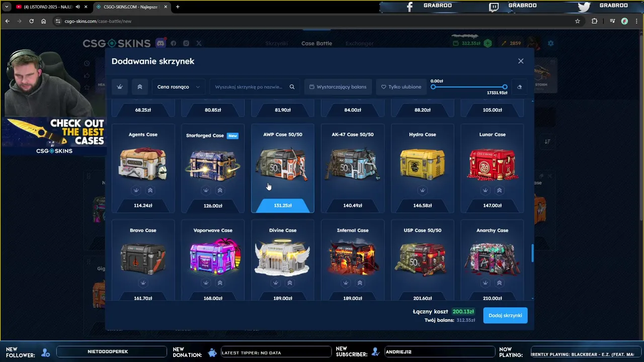The height and width of the screenshot is (362, 644).
Task: Click the crown icon on Anarchy Case
Action: point(485,283)
